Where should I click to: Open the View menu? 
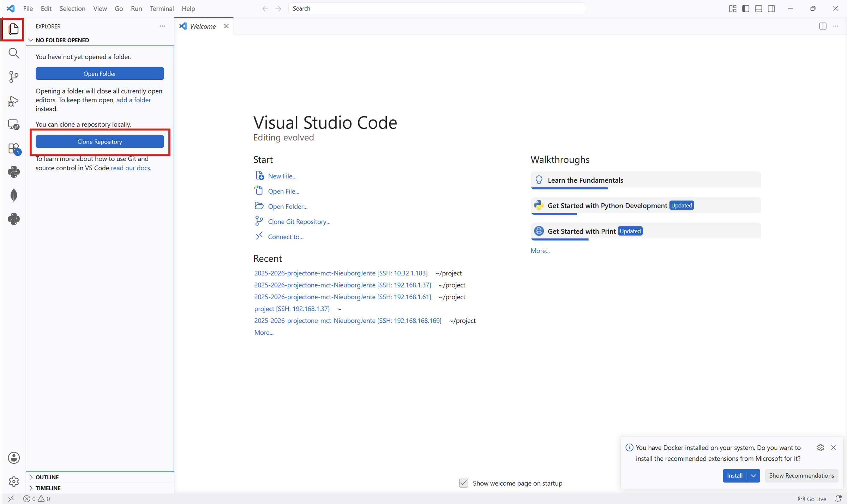(x=100, y=8)
